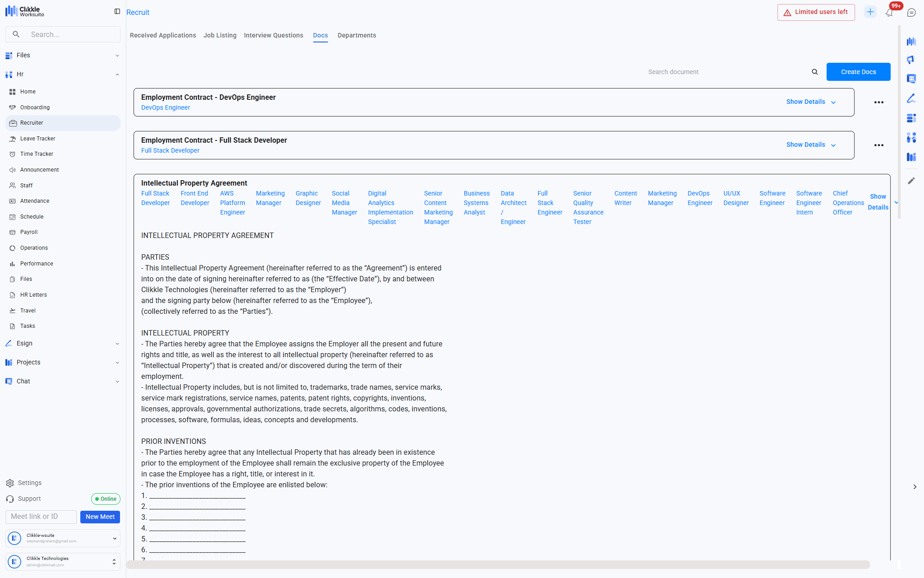Toggle the sidebar collapse icon
Image resolution: width=924 pixels, height=578 pixels.
117,11
